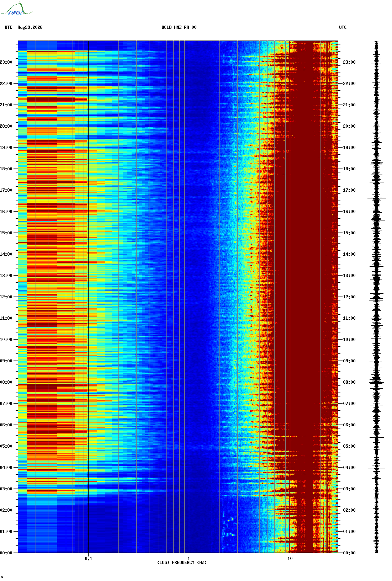Image resolution: width=392 pixels, height=581 pixels.
Task: Click the OGS logo in the corner
Action: [x=16, y=9]
